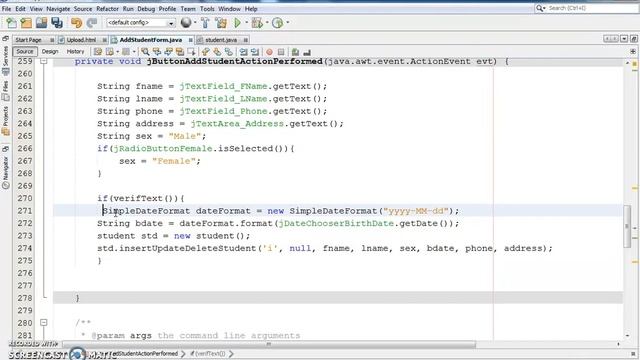The width and height of the screenshot is (640, 360).
Task: Save all files with Save All icon
Action: [x=57, y=23]
